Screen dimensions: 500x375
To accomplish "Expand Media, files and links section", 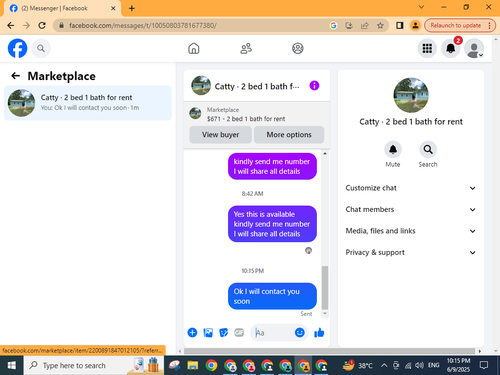I will pyautogui.click(x=411, y=231).
